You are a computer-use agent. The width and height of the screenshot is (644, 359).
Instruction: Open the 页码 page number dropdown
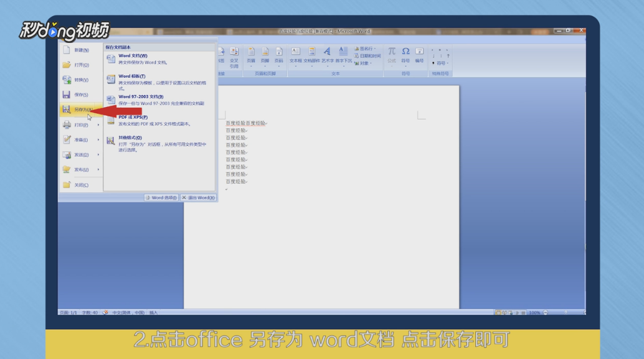pyautogui.click(x=279, y=57)
